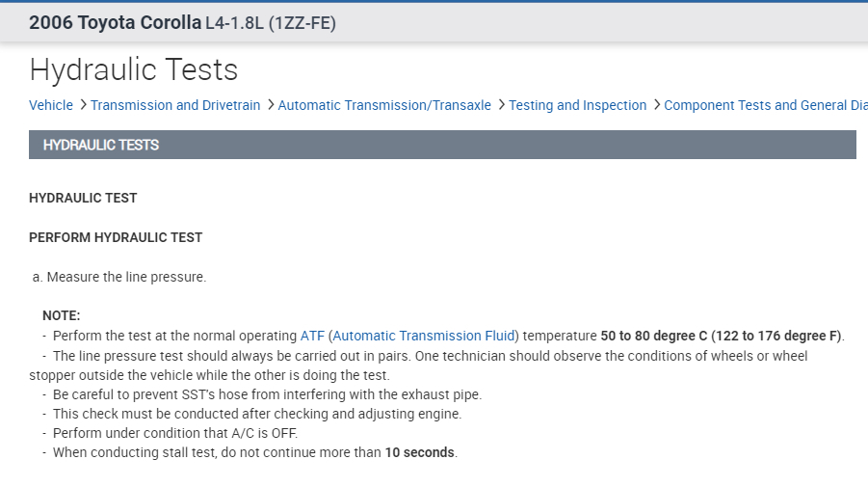The height and width of the screenshot is (487, 868).
Task: Click the PERFORM HYDRAULIC TEST subheading
Action: (116, 237)
